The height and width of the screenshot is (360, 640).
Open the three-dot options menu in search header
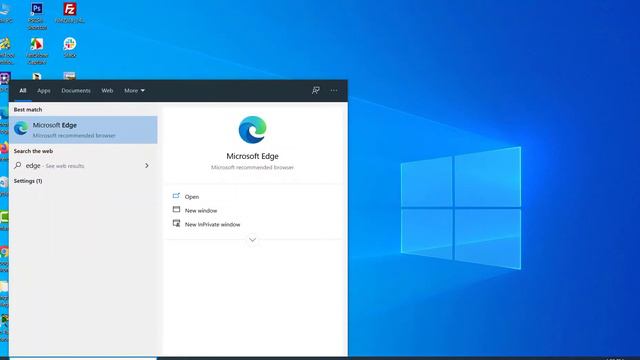[334, 90]
